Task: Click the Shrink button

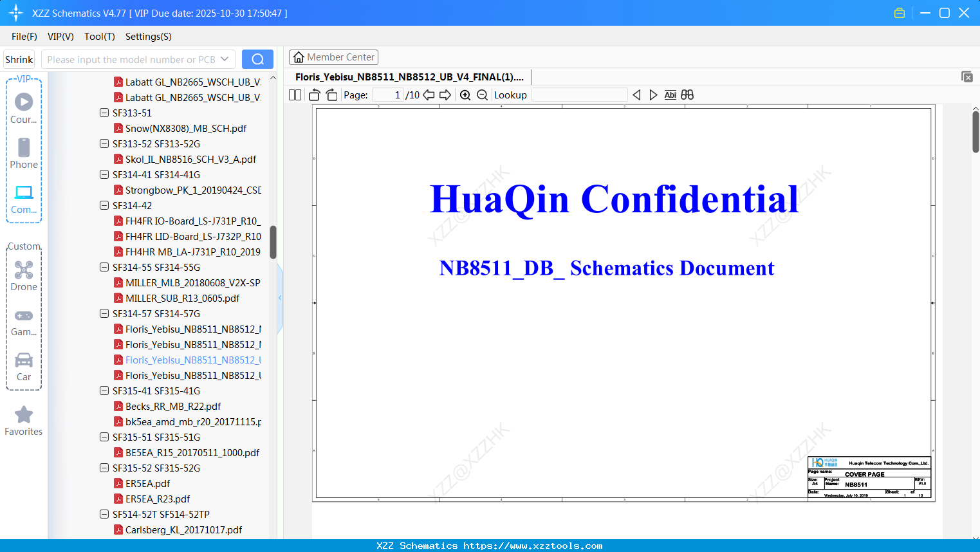Action: 19,59
